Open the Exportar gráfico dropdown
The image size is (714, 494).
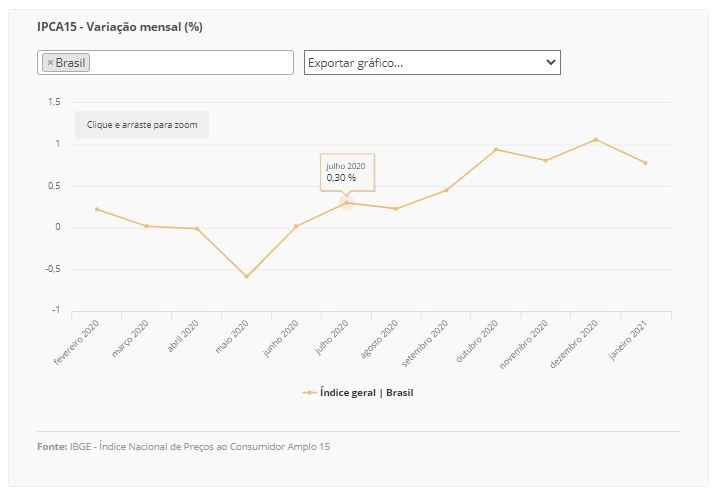pyautogui.click(x=432, y=62)
